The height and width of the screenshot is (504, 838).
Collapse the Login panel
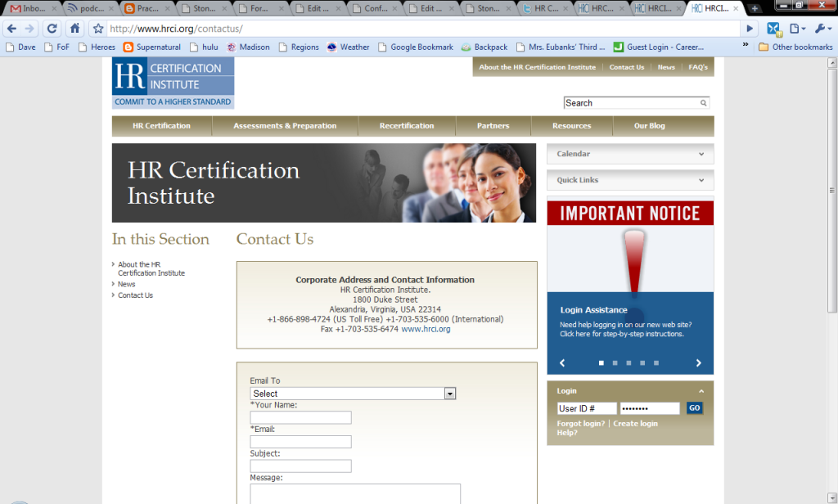click(x=701, y=391)
